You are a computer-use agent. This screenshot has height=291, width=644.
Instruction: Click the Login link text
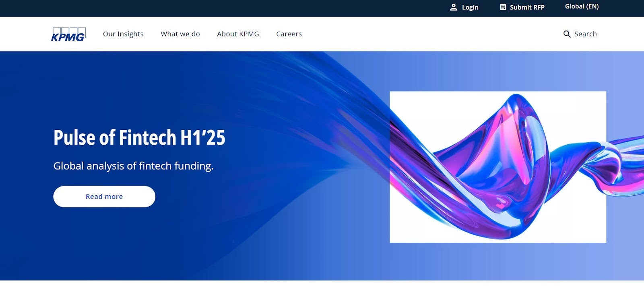[x=470, y=7]
